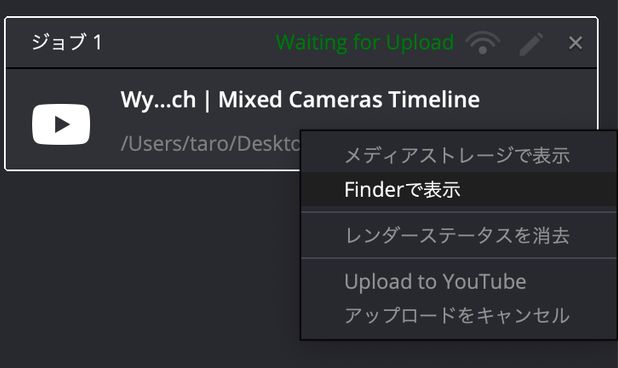Click the separator above Upload to YouTube
The height and width of the screenshot is (368, 618).
(x=459, y=258)
